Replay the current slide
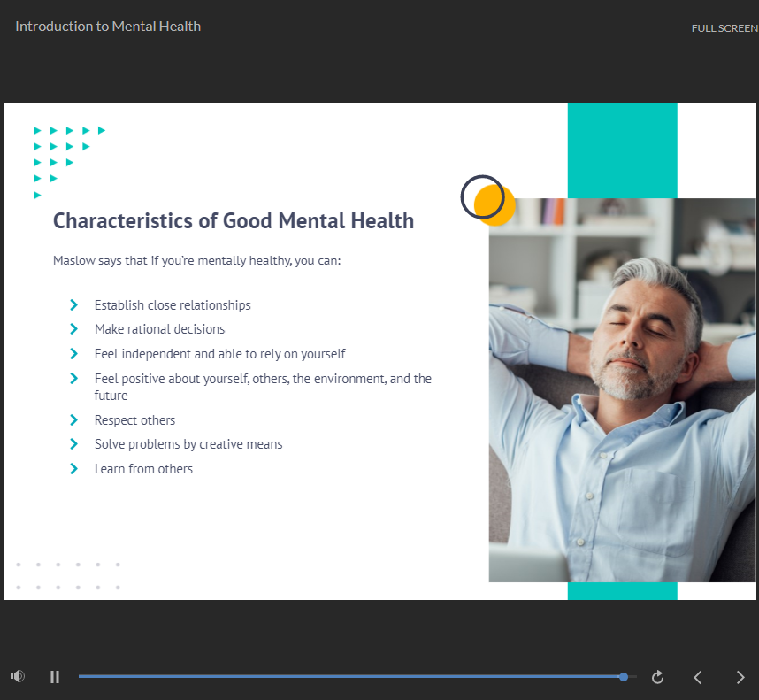Image resolution: width=759 pixels, height=700 pixels. click(x=657, y=677)
